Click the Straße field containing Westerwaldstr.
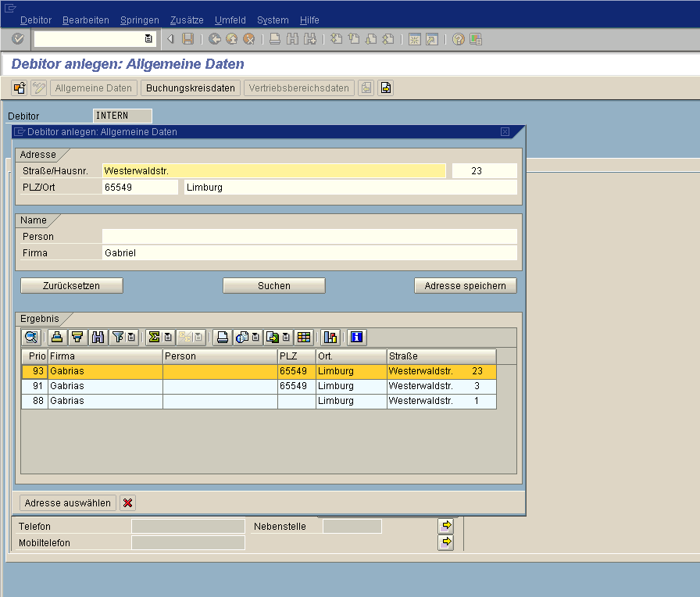The image size is (700, 597). pos(273,171)
